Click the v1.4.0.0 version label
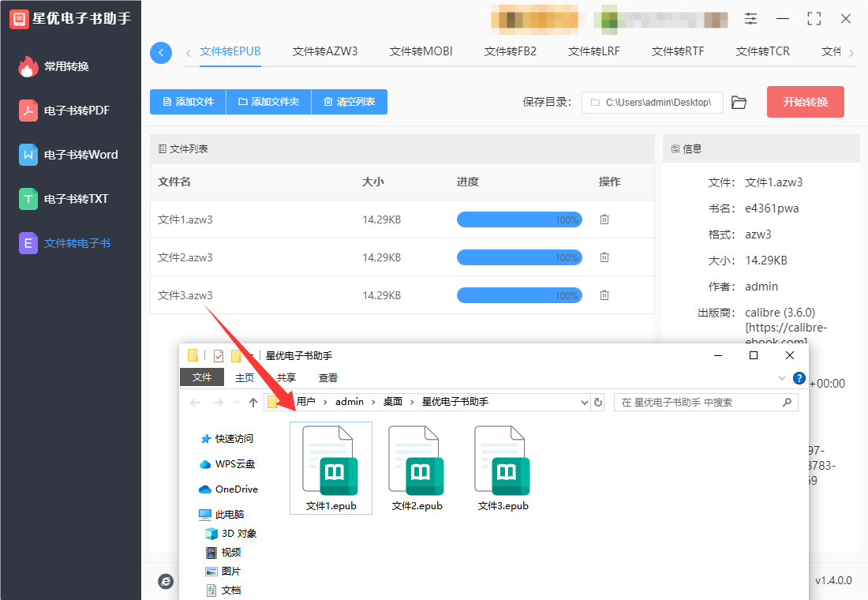 [x=834, y=580]
